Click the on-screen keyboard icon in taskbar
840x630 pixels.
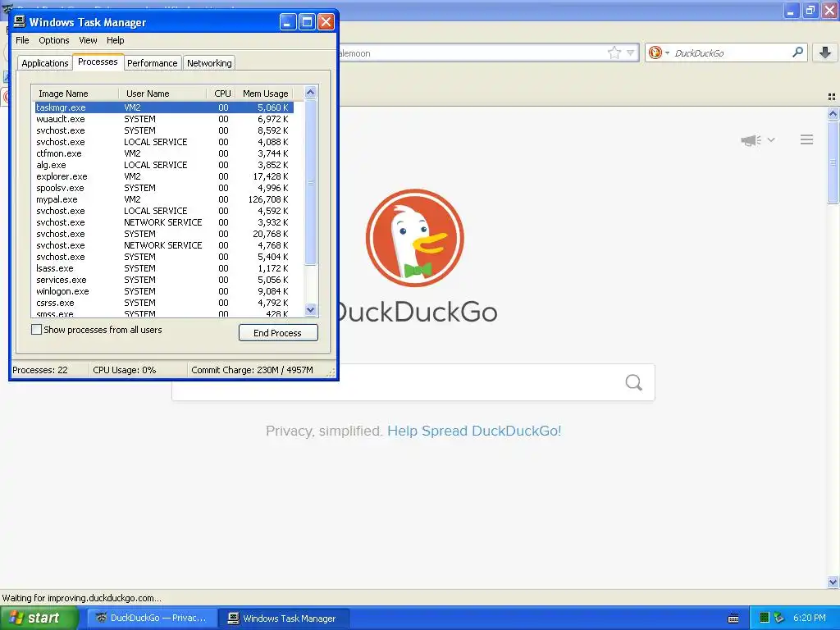point(733,619)
